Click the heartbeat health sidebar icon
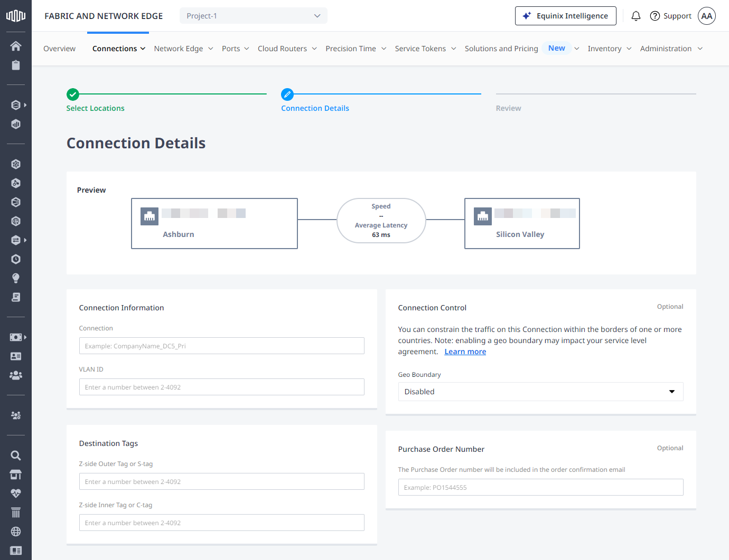This screenshot has width=729, height=560. 16,493
